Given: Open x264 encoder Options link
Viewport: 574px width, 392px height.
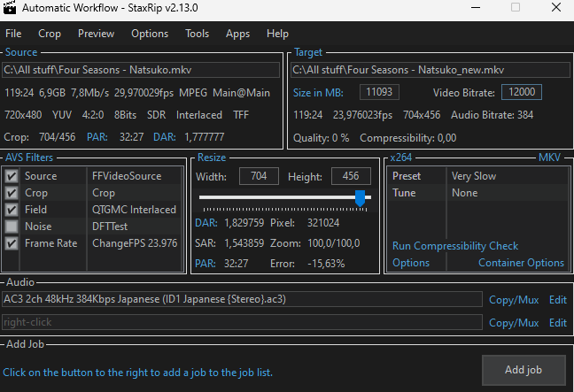Looking at the screenshot, I should [411, 263].
